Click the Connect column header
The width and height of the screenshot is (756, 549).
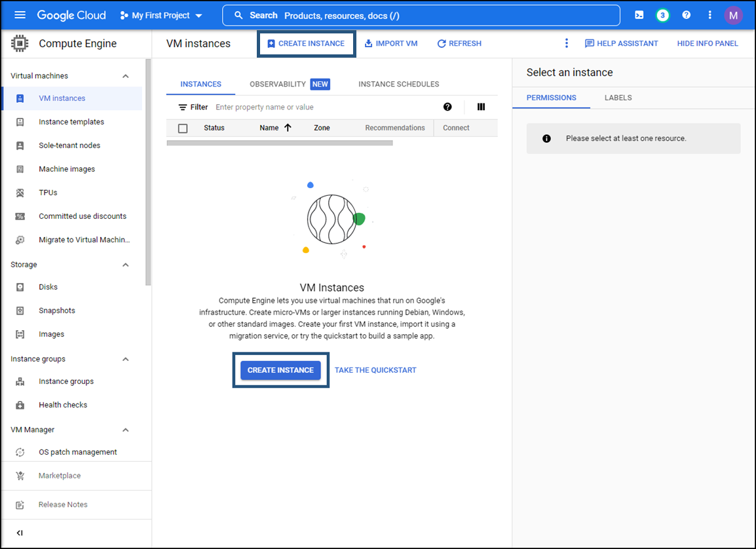pos(456,128)
